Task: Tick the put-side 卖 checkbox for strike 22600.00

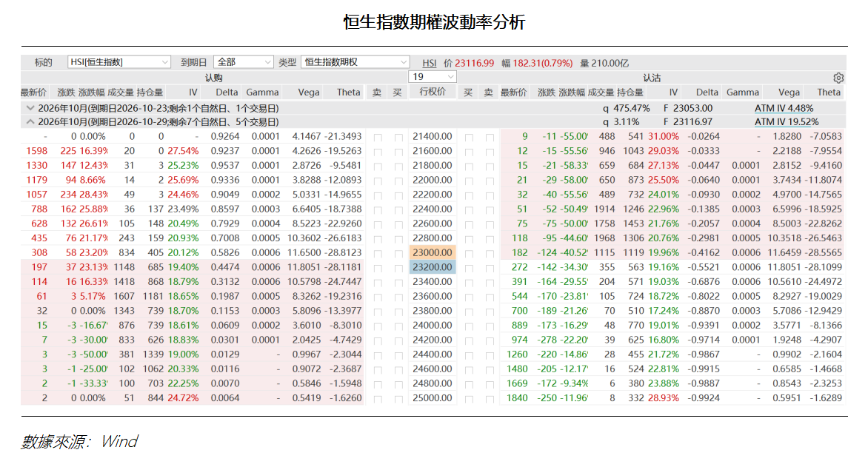Action: point(490,224)
